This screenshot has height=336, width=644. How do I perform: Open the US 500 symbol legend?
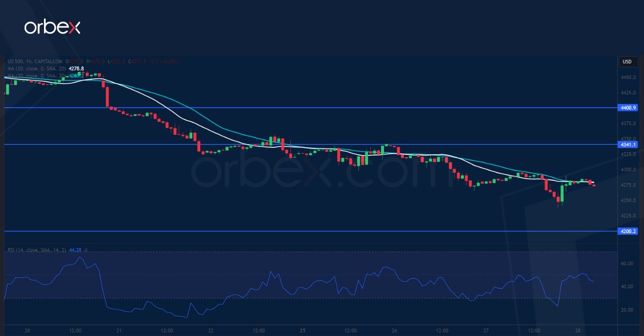click(x=13, y=61)
